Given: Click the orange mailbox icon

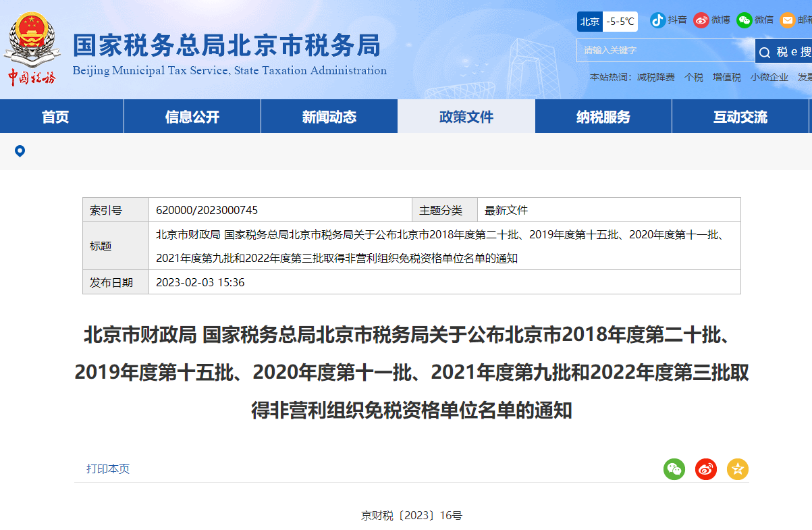Looking at the screenshot, I should (786, 20).
